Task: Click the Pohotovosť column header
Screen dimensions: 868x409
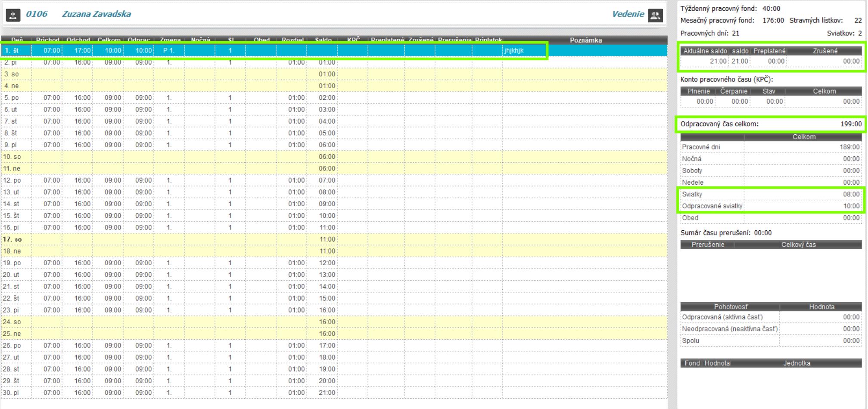Action: pyautogui.click(x=731, y=307)
